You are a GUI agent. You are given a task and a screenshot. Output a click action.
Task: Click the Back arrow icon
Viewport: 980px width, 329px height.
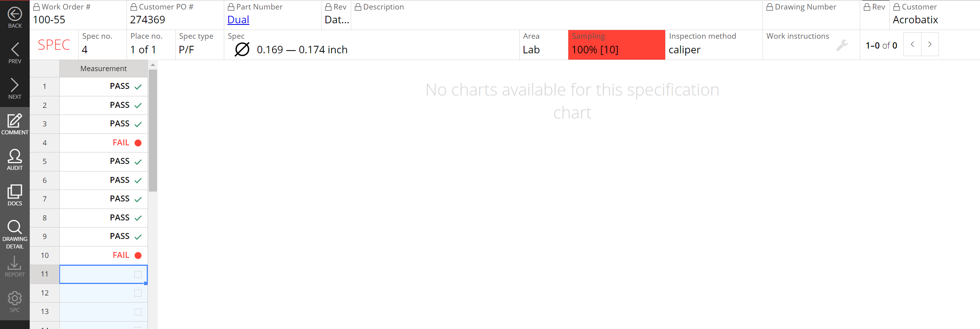15,15
